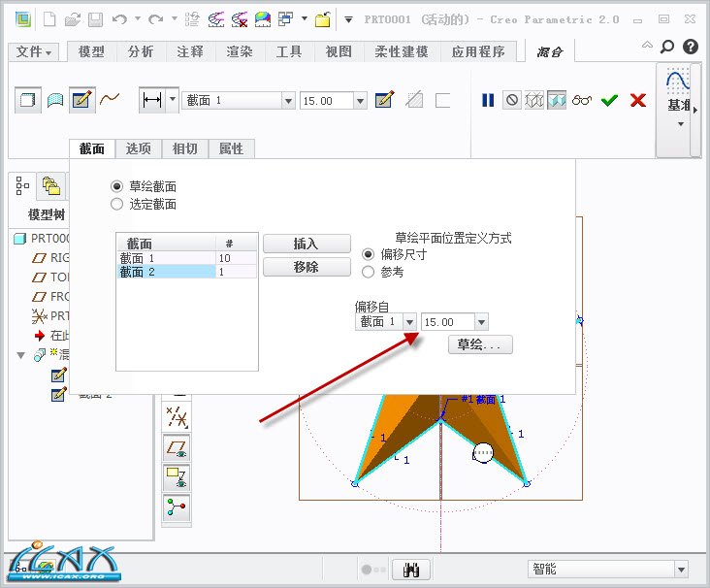The image size is (710, 588).
Task: Click the New file icon
Action: (x=49, y=19)
